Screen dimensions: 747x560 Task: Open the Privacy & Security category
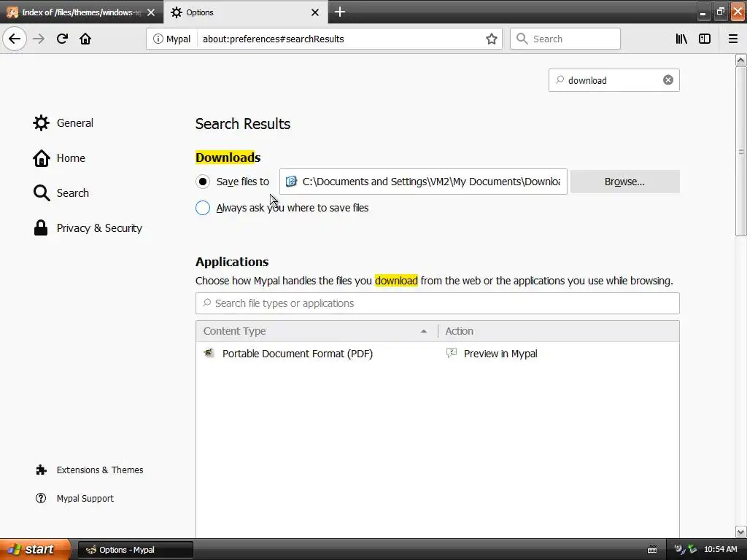tap(99, 228)
